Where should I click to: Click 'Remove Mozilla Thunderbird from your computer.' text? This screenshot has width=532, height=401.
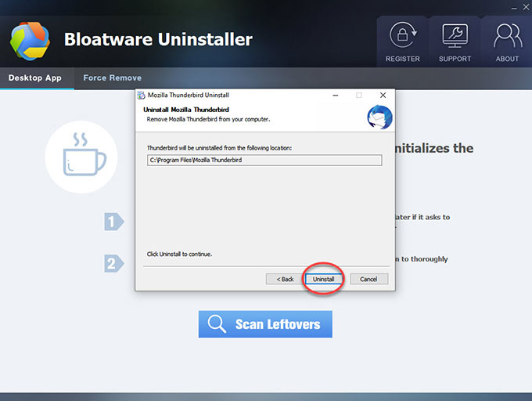(x=208, y=119)
